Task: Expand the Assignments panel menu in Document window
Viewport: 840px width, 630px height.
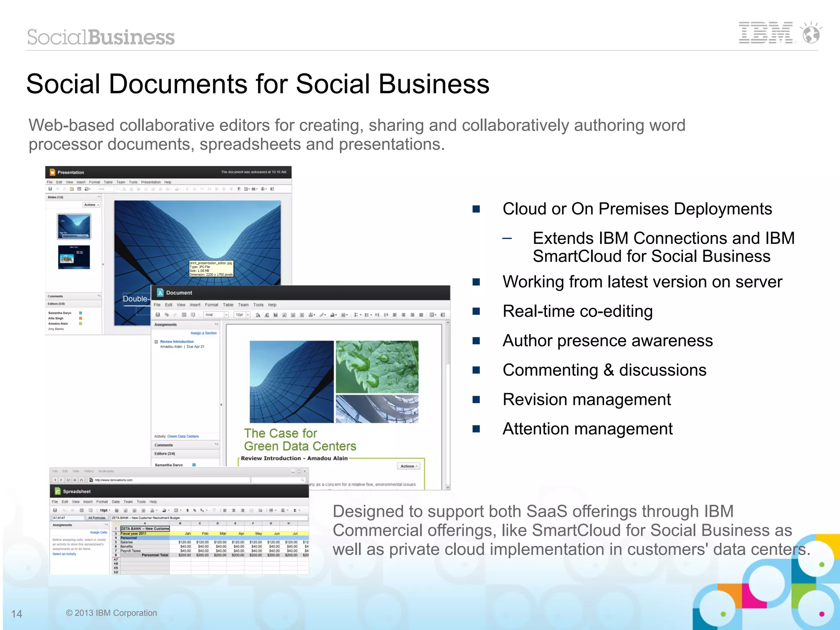Action: 217,324
